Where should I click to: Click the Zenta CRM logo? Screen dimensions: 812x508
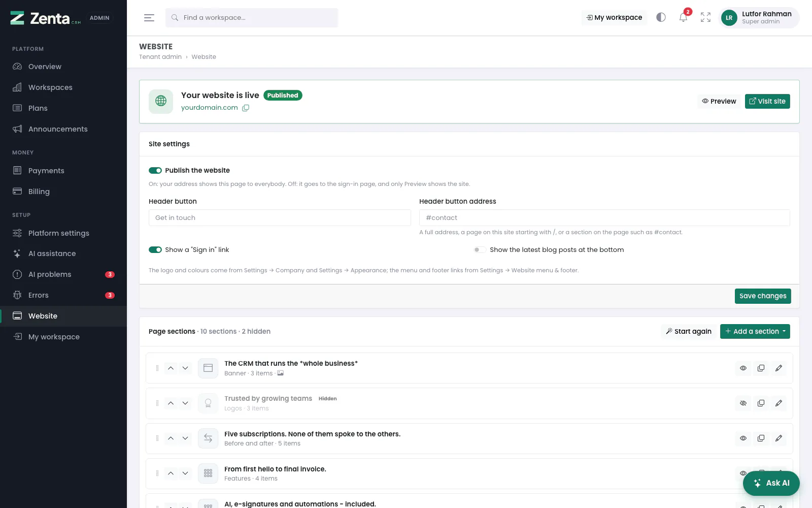coord(46,18)
